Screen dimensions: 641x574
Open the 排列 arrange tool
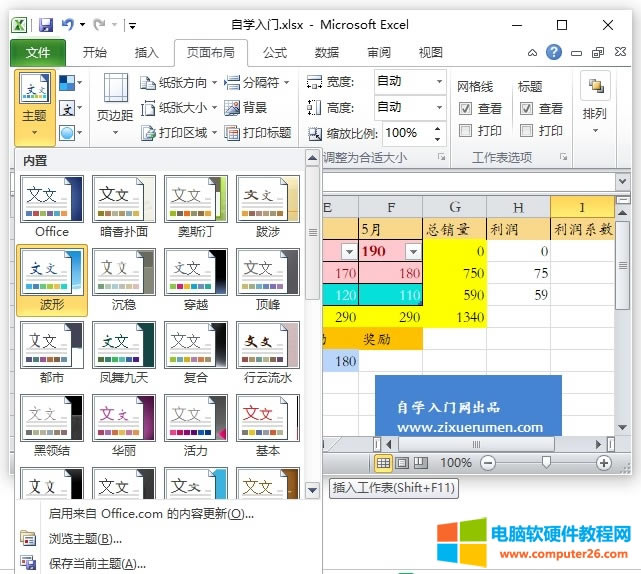594,100
